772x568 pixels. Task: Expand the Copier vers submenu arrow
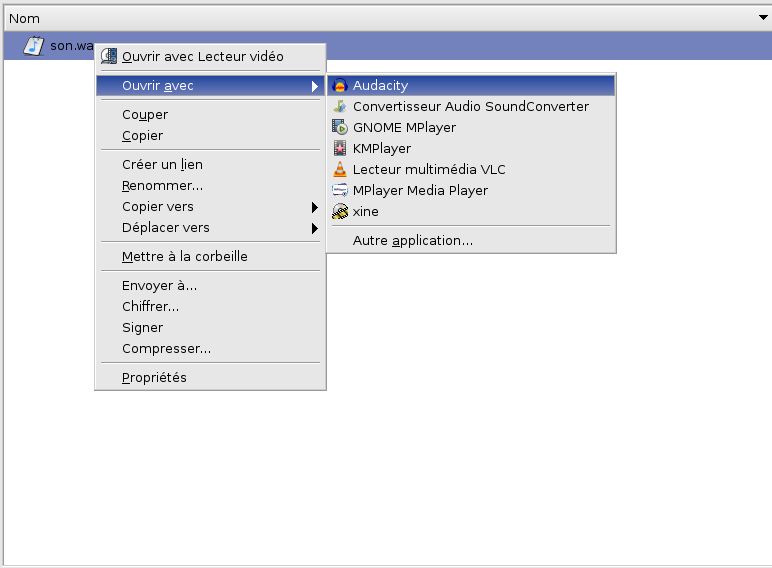pyautogui.click(x=314, y=207)
